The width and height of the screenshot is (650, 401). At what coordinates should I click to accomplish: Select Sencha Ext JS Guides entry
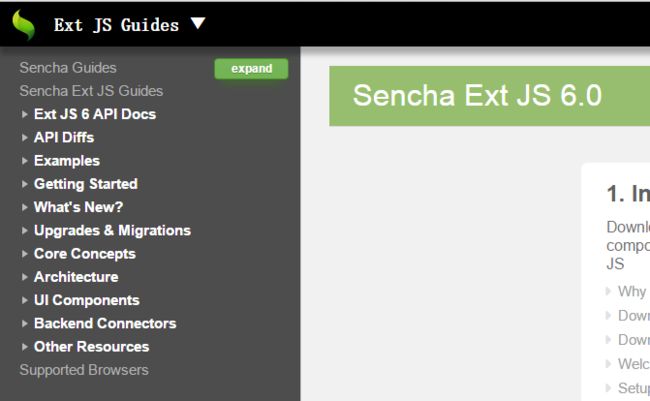pos(91,91)
